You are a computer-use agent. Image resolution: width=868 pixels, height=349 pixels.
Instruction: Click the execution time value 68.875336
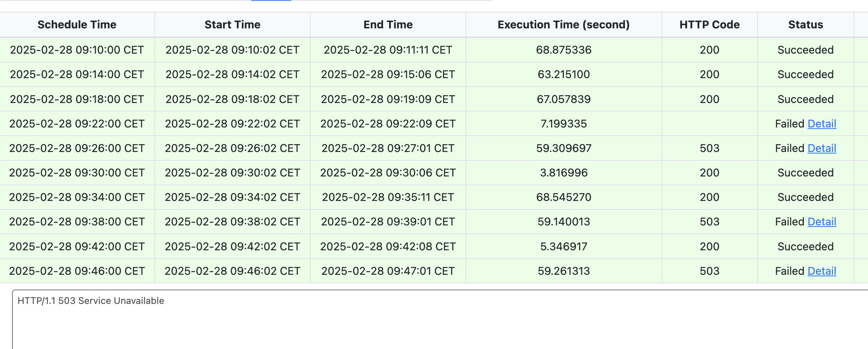pyautogui.click(x=563, y=50)
